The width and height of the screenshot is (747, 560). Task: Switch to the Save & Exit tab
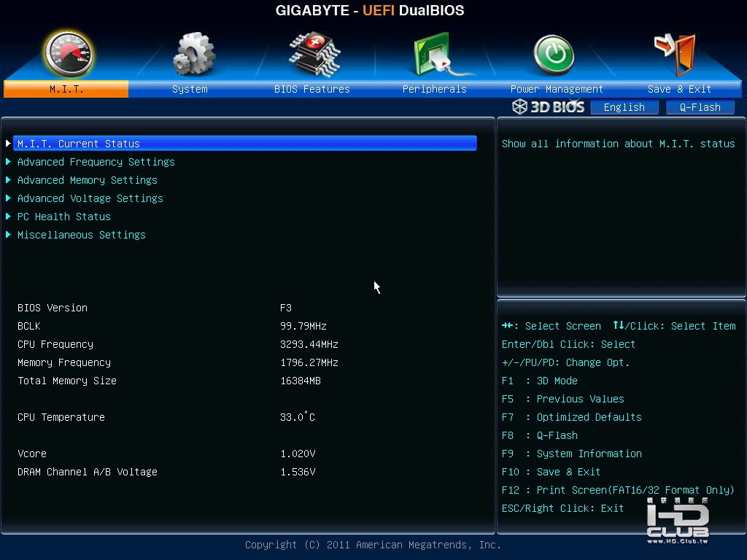tap(679, 89)
